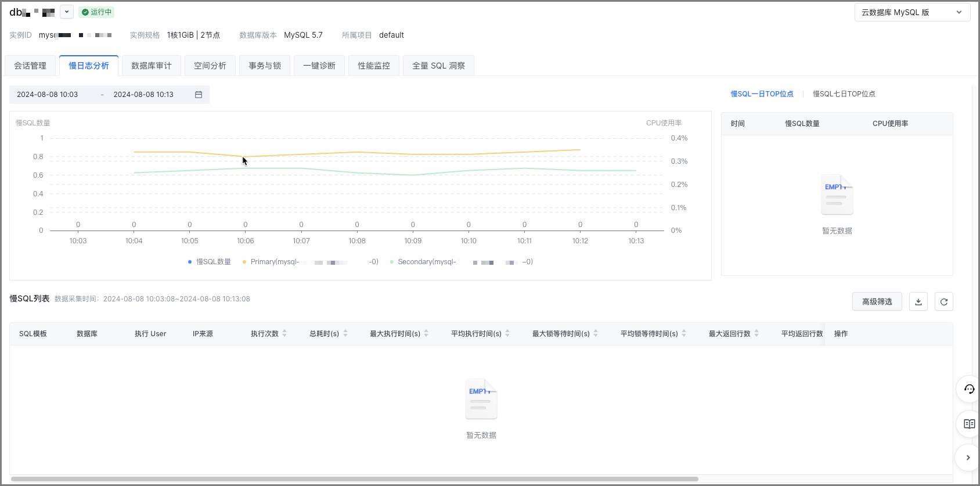
Task: Click the SQL模板 column header
Action: pyautogui.click(x=33, y=334)
